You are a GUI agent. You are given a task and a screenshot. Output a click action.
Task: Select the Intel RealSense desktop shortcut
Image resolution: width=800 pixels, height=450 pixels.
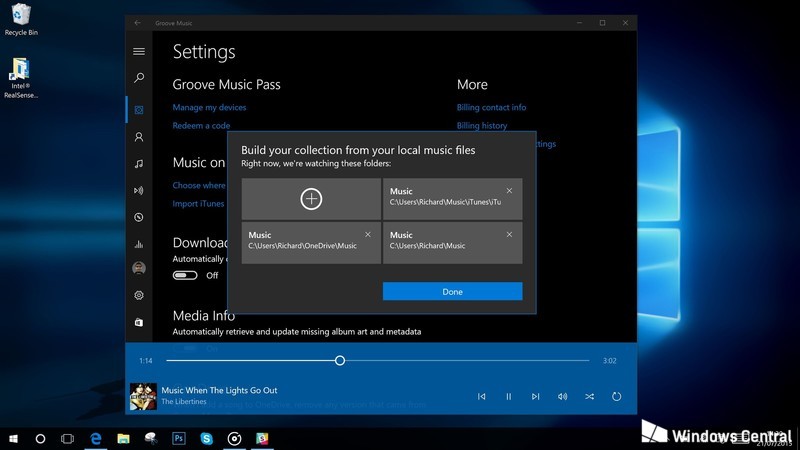(x=21, y=78)
